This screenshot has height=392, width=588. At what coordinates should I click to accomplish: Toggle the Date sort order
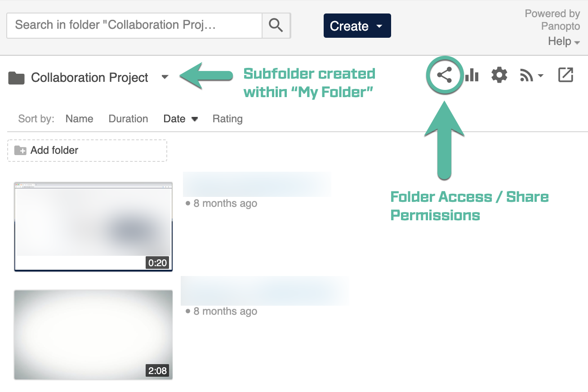180,119
